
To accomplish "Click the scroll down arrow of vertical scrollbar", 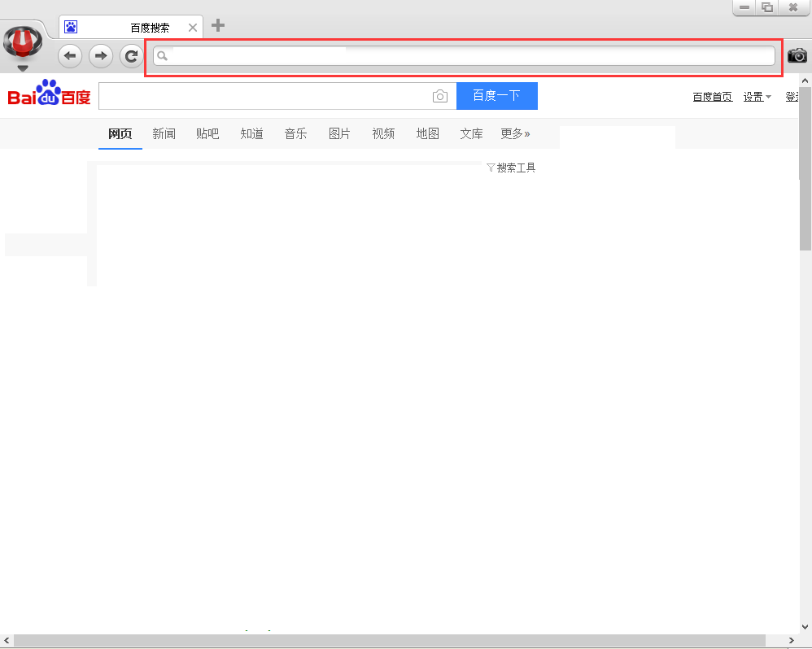I will [805, 627].
